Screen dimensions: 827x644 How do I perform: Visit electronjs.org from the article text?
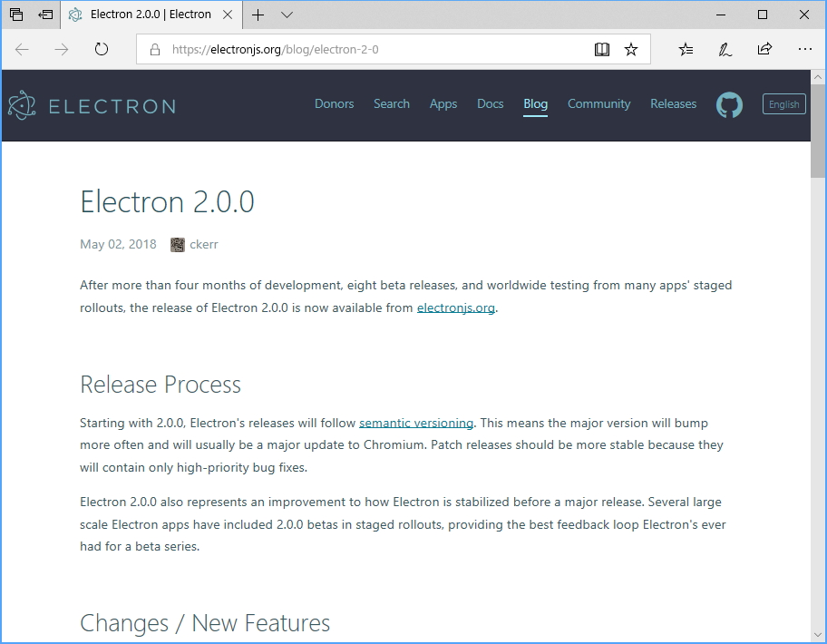(x=455, y=307)
